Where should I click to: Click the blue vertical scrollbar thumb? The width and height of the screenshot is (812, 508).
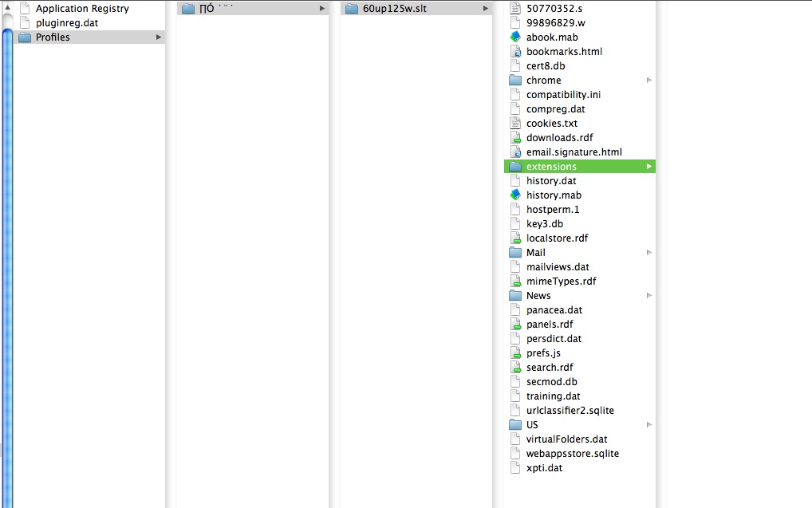[7, 268]
